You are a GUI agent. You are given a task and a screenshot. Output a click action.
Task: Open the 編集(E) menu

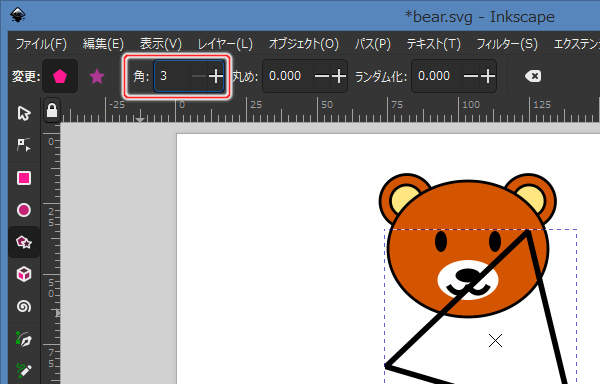103,44
